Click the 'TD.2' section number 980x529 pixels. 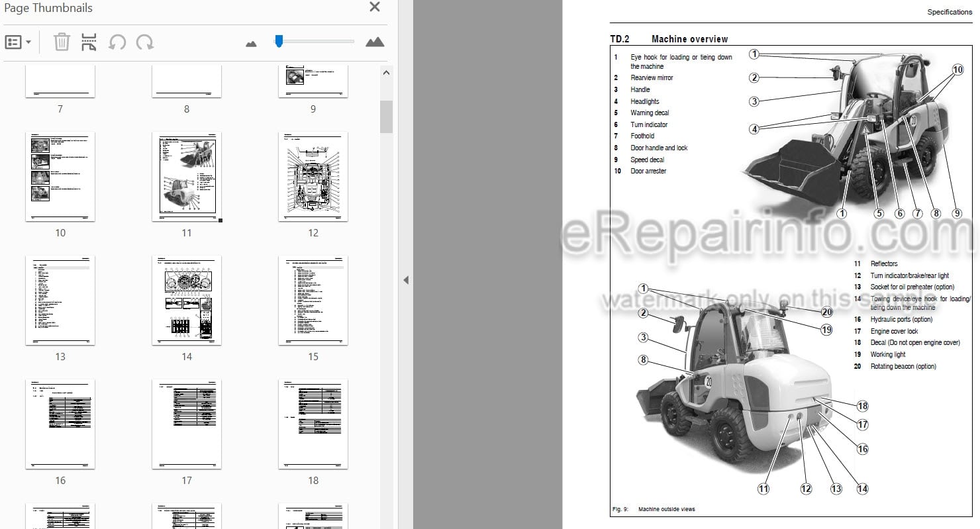point(618,39)
